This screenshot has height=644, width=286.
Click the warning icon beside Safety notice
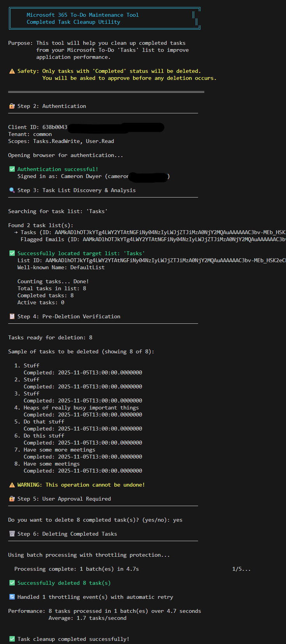pyautogui.click(x=12, y=71)
